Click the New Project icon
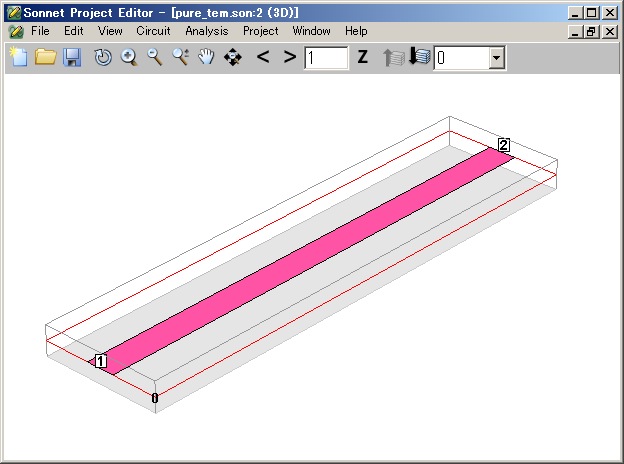The height and width of the screenshot is (464, 624). tap(19, 57)
